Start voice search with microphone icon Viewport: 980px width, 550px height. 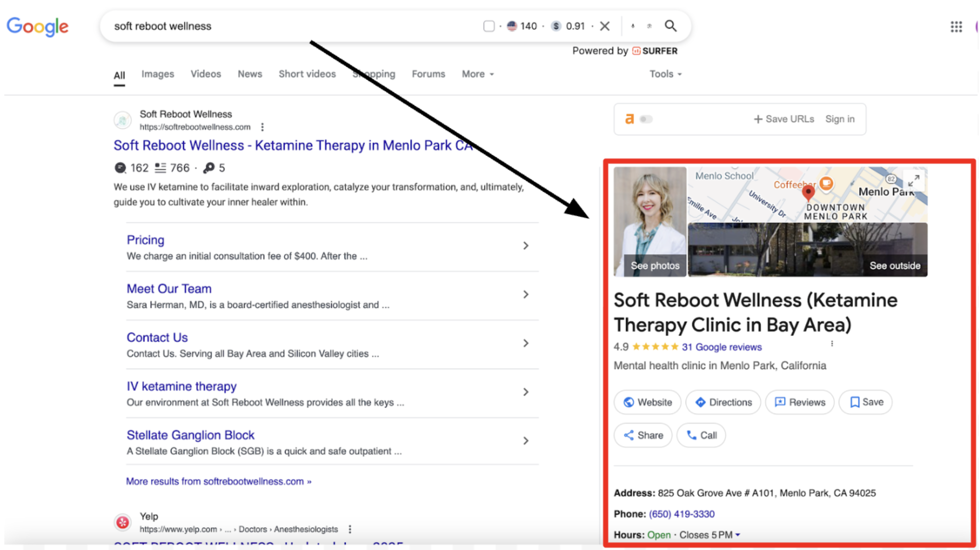(633, 26)
